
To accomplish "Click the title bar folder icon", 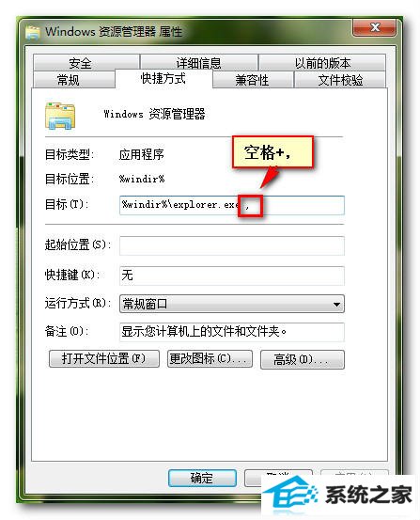I will (x=33, y=33).
